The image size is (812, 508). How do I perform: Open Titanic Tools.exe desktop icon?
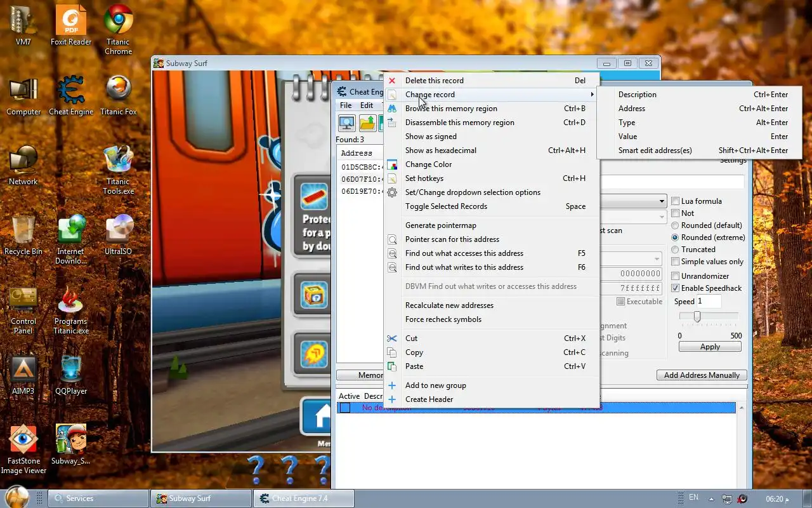tap(118, 170)
